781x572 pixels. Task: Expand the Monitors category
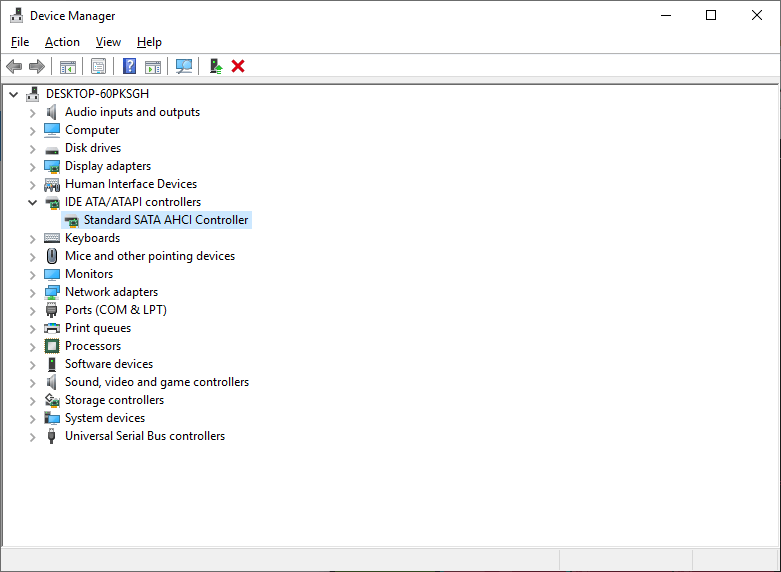[x=32, y=275]
